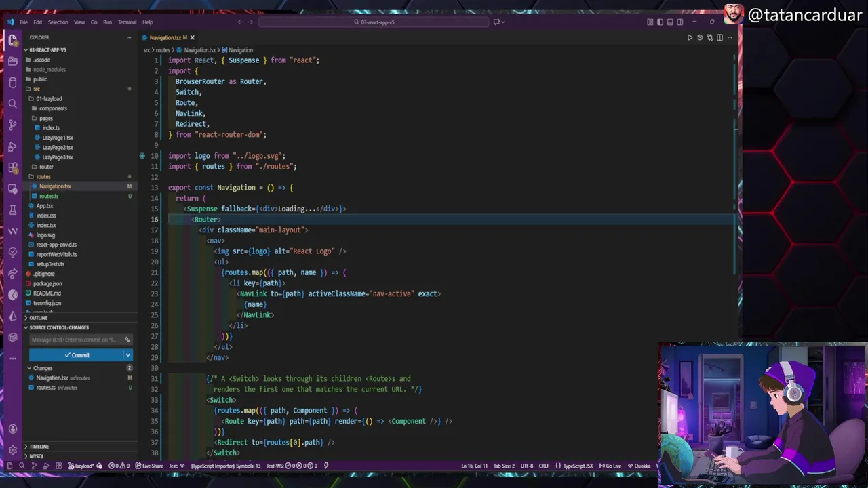Go forward with the navigation arrow
This screenshot has height=488, width=868.
(x=250, y=22)
